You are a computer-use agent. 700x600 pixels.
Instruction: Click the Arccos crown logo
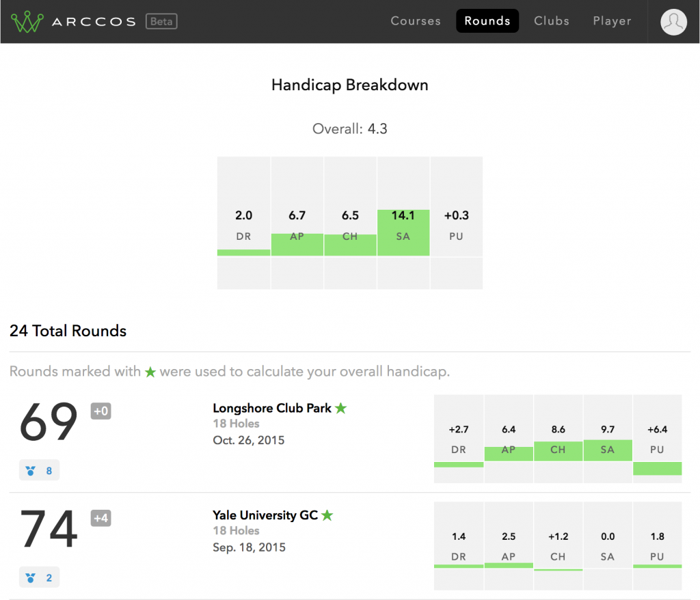pos(27,21)
